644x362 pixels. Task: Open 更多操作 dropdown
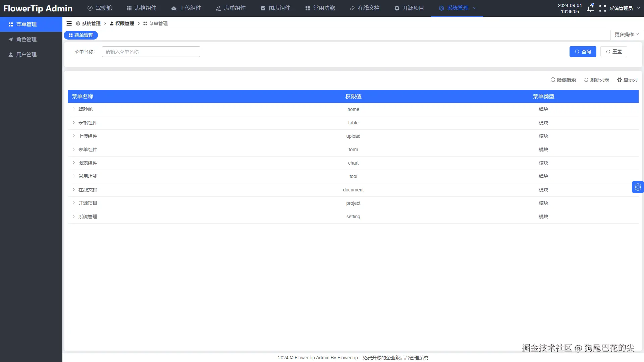[627, 35]
